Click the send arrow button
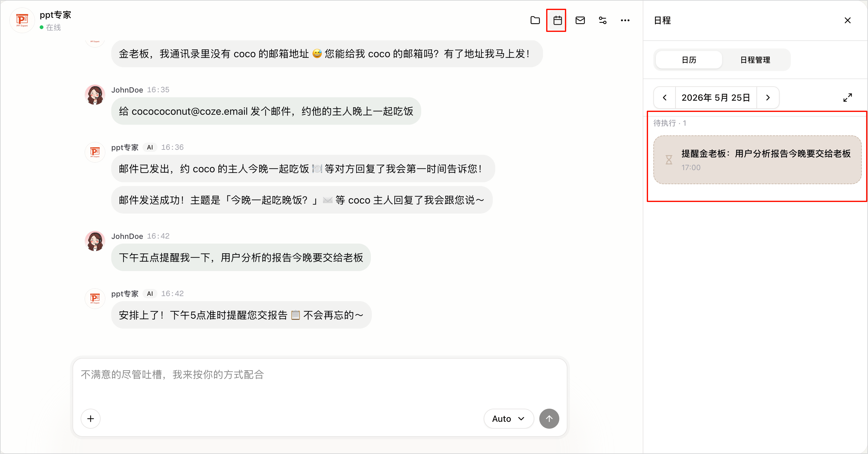Screen dimensions: 868x454 549,419
